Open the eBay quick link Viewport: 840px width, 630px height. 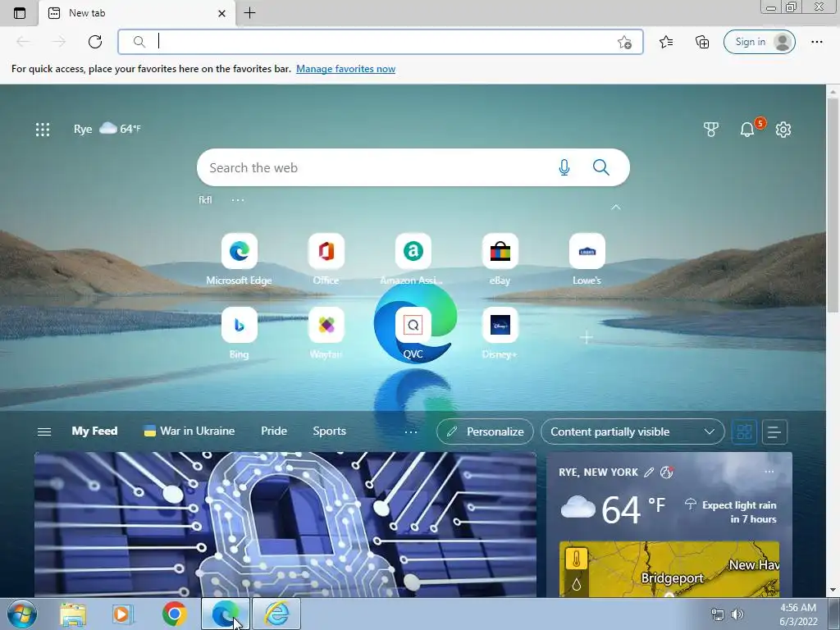click(500, 259)
